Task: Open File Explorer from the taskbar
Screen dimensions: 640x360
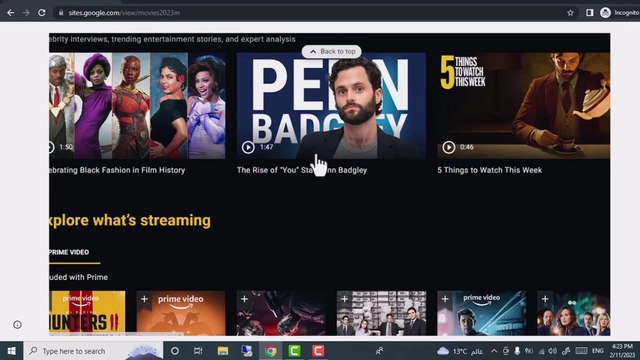Action: (222, 351)
